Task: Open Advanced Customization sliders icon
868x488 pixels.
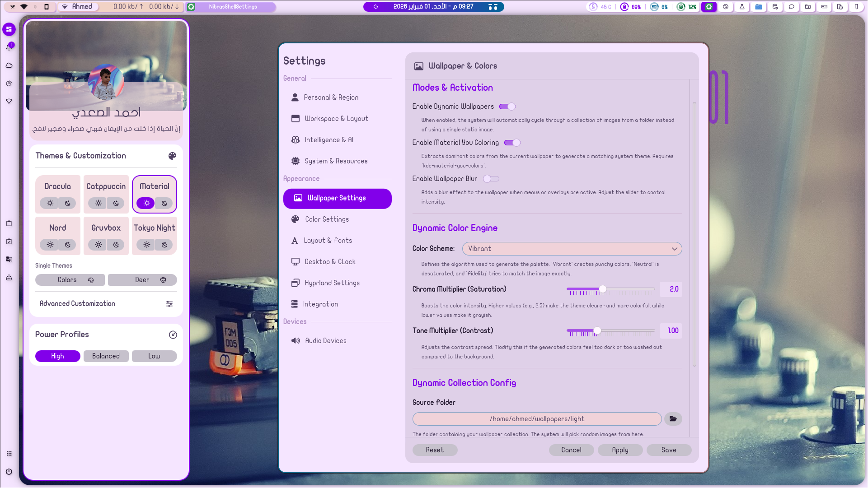Action: click(x=169, y=304)
